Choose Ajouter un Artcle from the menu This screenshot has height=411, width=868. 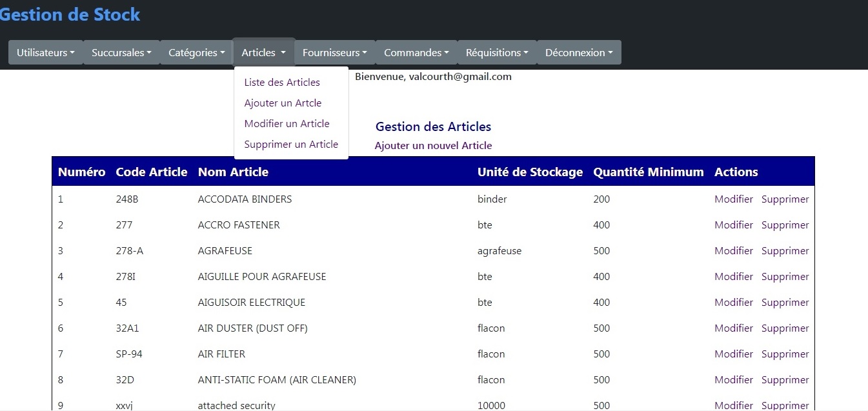point(283,103)
